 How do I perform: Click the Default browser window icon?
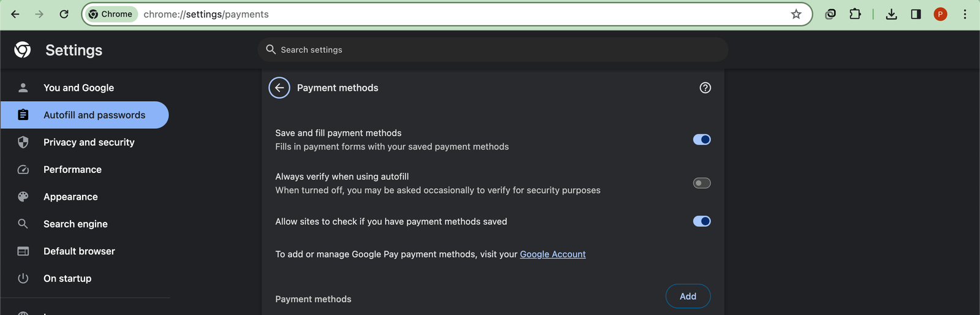coord(23,251)
